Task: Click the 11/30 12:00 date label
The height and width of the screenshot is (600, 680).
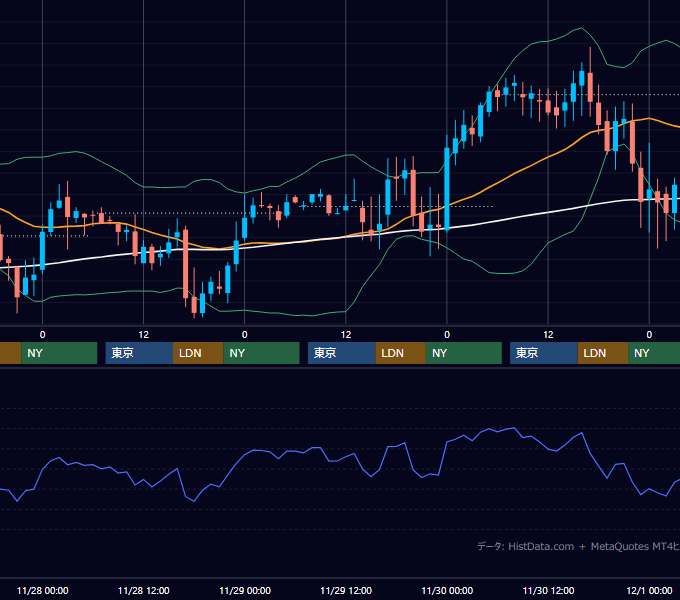Action: (548, 590)
